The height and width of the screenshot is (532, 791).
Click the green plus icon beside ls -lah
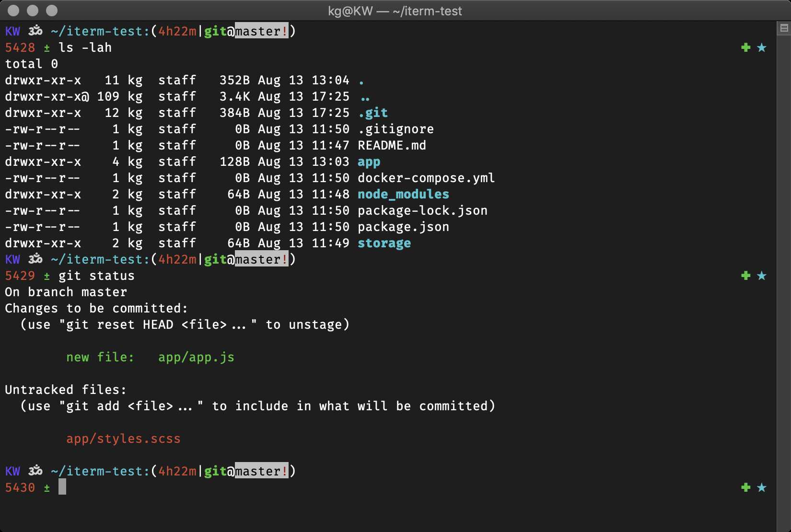(745, 47)
